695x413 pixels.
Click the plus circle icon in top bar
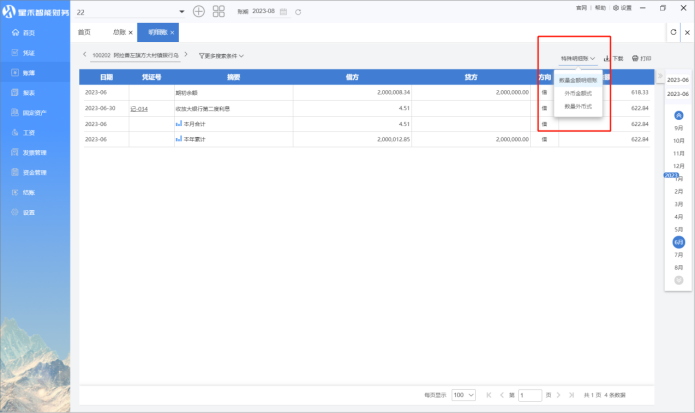click(x=198, y=11)
